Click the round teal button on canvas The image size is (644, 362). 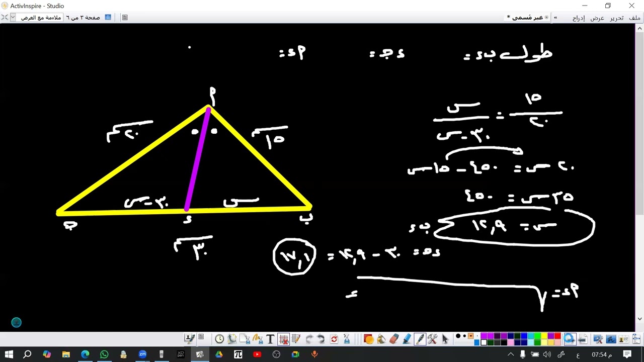point(16,322)
